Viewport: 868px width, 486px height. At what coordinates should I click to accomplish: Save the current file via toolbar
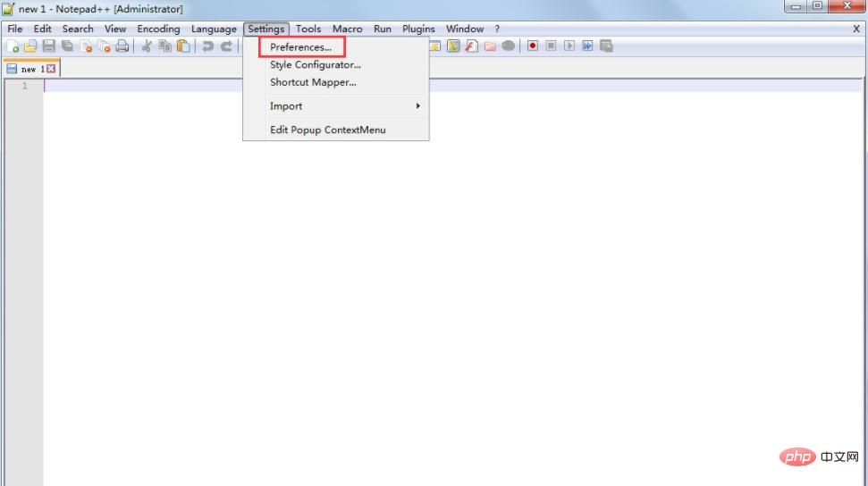pyautogui.click(x=48, y=46)
